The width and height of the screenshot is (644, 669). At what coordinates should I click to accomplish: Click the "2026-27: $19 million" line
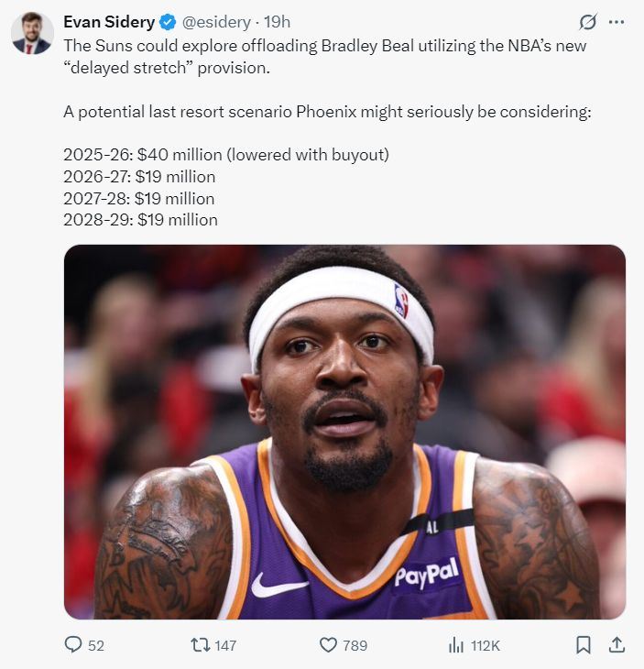(139, 177)
